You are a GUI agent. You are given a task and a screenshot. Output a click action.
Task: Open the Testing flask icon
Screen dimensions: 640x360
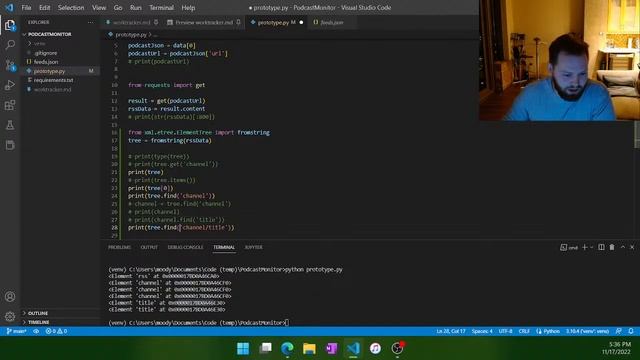pyautogui.click(x=10, y=125)
